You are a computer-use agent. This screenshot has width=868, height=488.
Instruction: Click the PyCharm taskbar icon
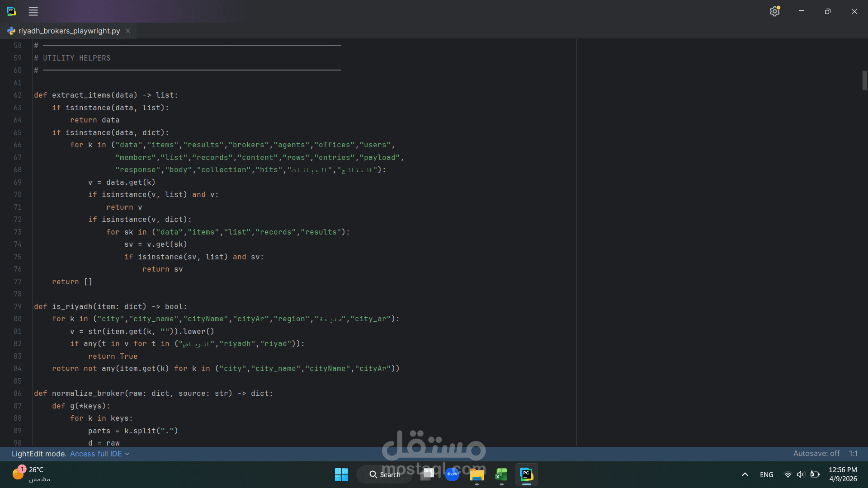click(526, 474)
